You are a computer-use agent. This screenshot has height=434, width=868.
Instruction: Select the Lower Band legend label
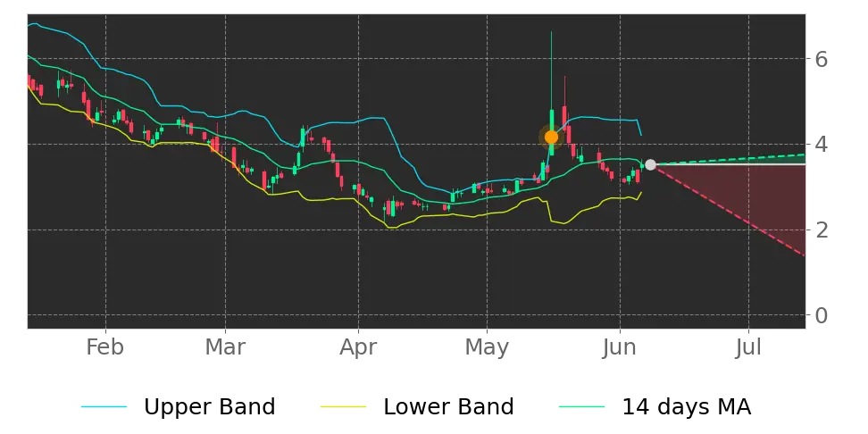click(x=448, y=407)
